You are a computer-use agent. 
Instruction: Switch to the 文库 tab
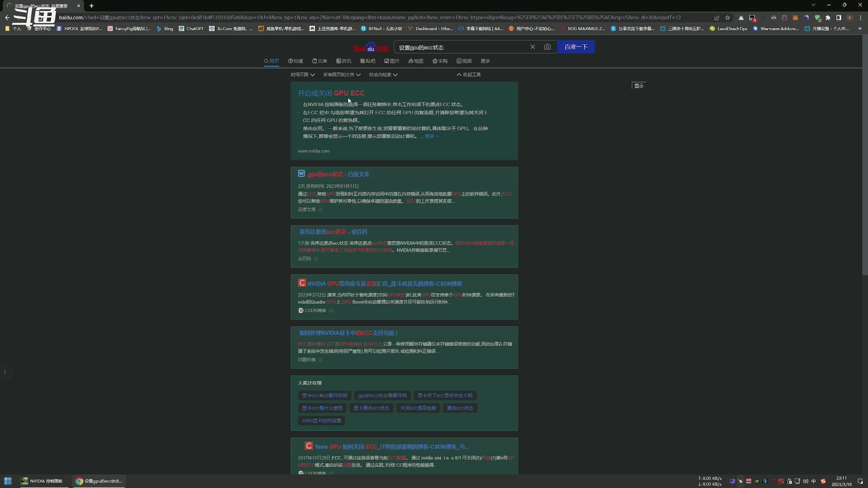[320, 61]
